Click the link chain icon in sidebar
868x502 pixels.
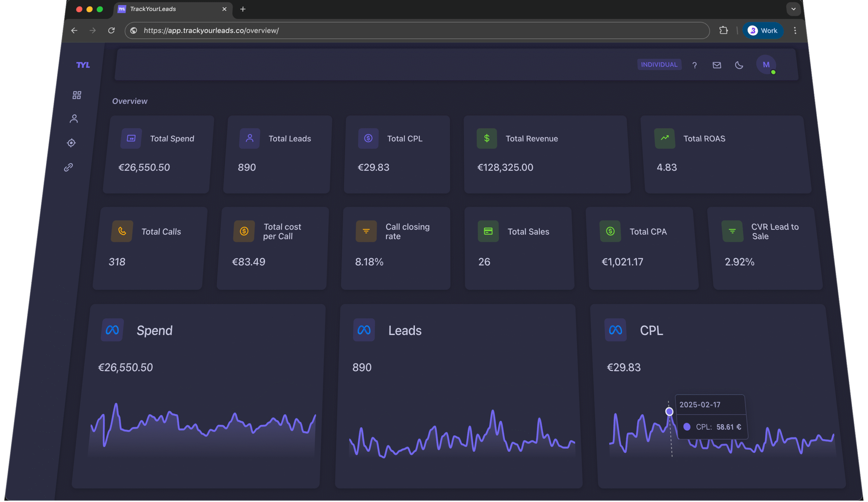tap(68, 167)
